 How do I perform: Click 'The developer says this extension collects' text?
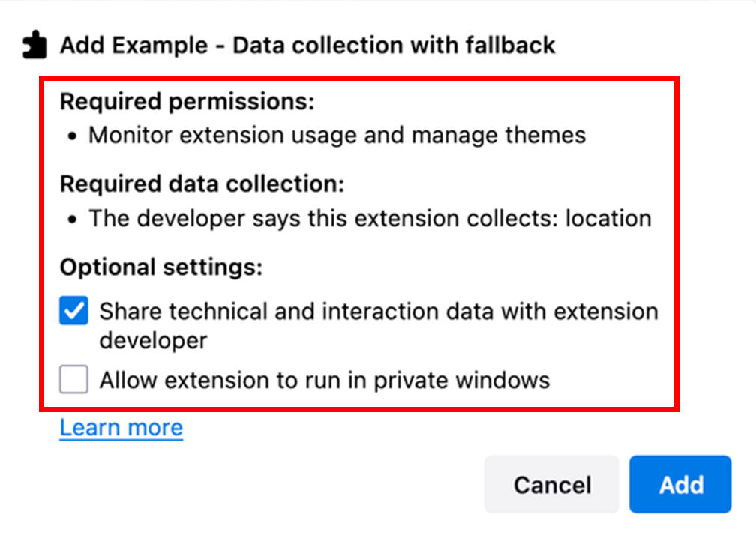click(x=324, y=219)
